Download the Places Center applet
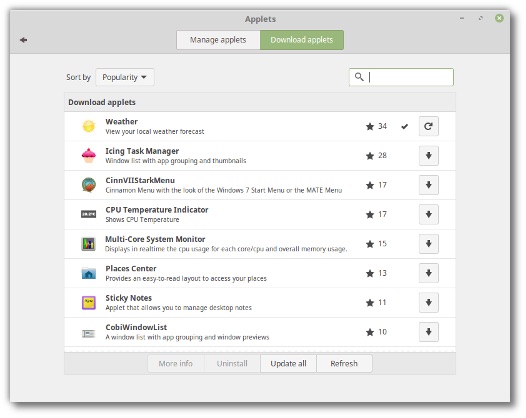526x418 pixels. (x=428, y=273)
